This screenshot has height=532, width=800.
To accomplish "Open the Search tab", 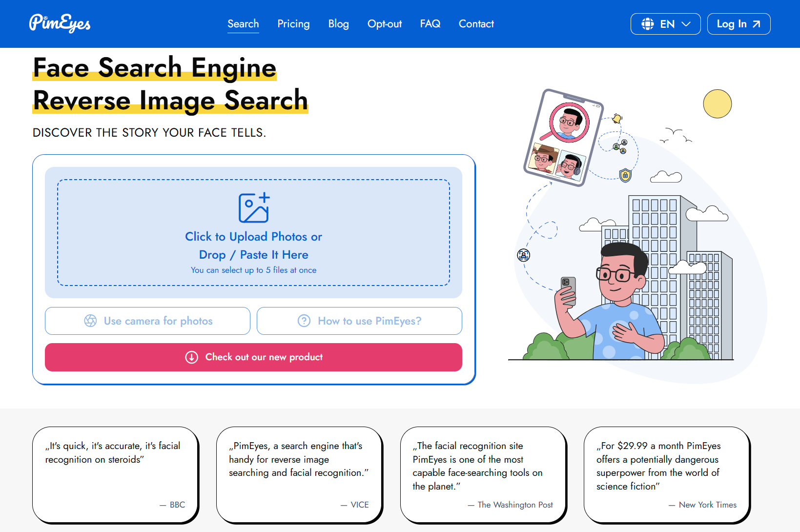I will (x=243, y=24).
